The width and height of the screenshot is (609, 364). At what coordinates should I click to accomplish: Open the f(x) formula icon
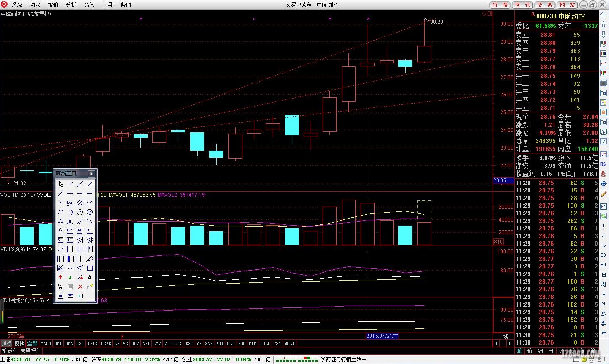(604, 131)
